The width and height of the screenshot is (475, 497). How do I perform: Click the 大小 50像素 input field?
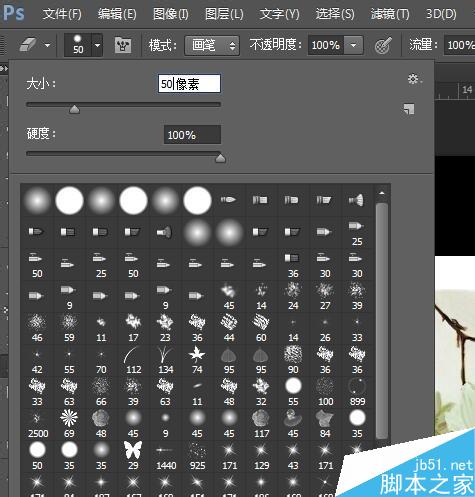(x=189, y=83)
